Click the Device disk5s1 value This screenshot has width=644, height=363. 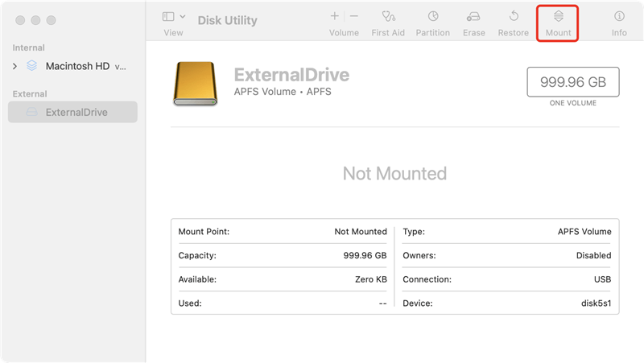click(594, 303)
